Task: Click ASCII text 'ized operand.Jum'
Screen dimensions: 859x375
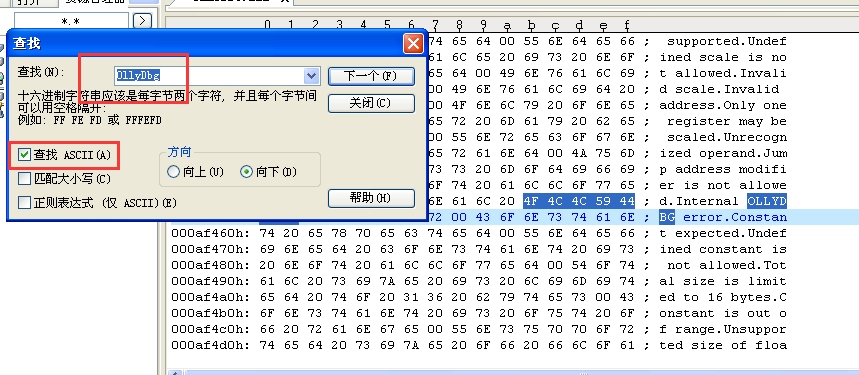Action: coord(723,153)
